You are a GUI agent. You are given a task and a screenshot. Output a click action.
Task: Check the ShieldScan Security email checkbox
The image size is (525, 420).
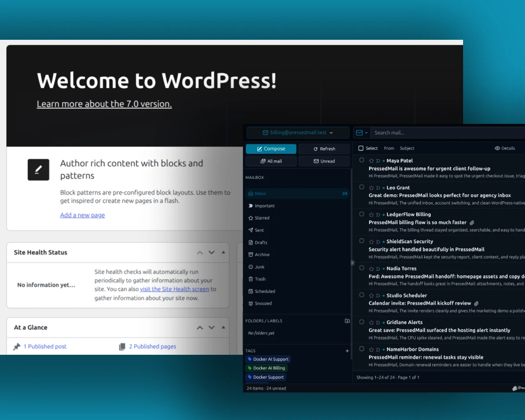click(362, 241)
